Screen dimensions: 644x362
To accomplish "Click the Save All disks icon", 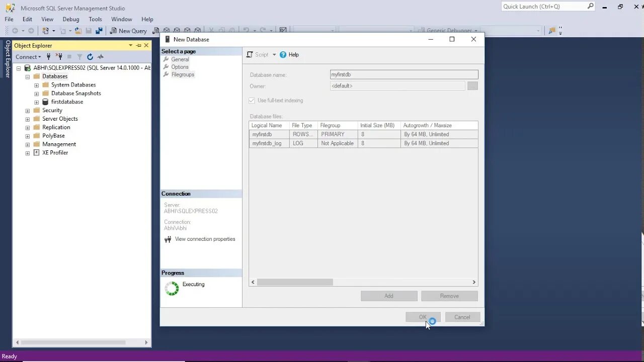I will (99, 31).
